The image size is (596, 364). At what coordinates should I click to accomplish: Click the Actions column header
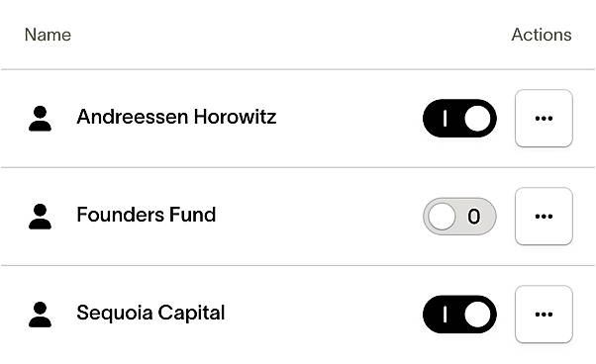coord(542,35)
